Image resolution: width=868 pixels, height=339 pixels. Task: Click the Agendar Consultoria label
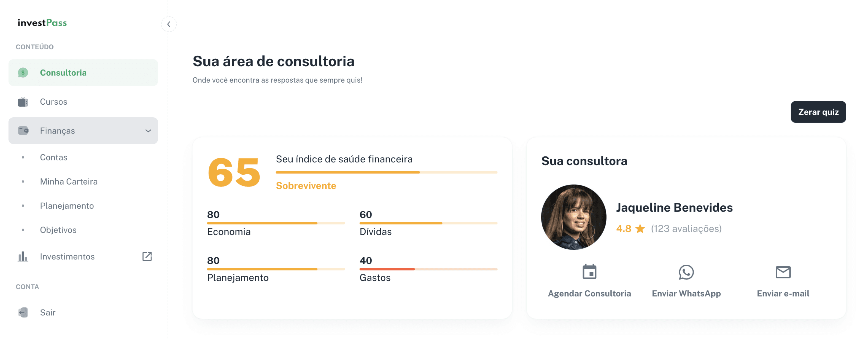point(589,294)
